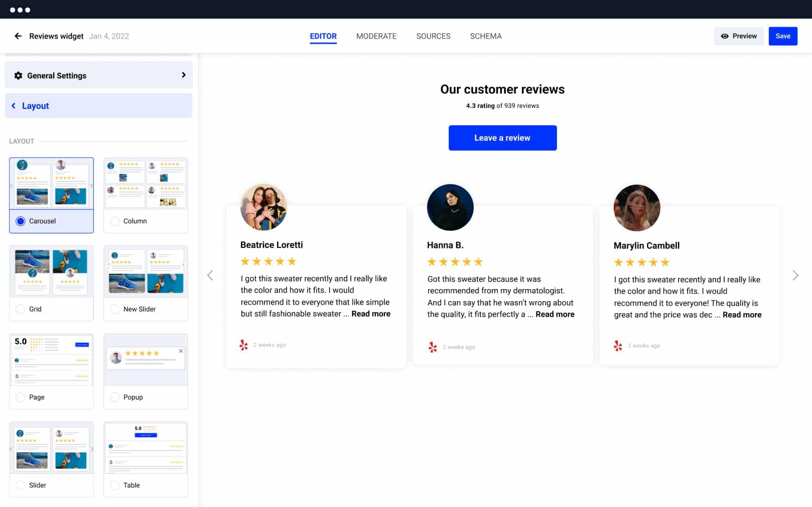
Task: Choose the Grid layout radio button
Action: 21,309
